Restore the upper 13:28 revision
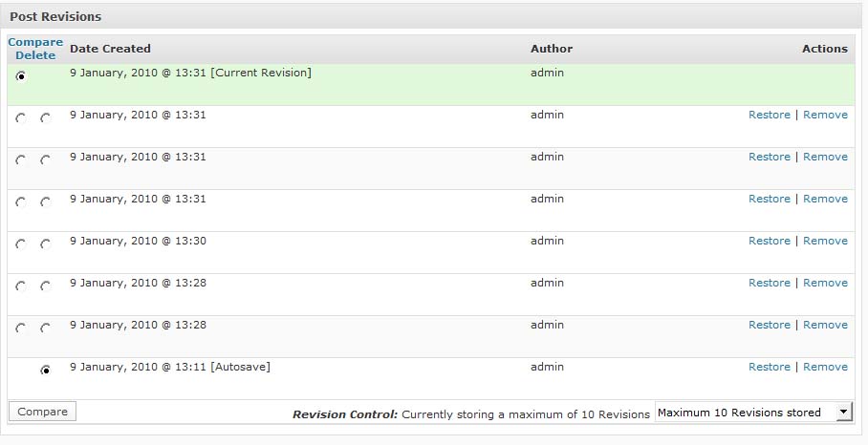 click(x=769, y=283)
